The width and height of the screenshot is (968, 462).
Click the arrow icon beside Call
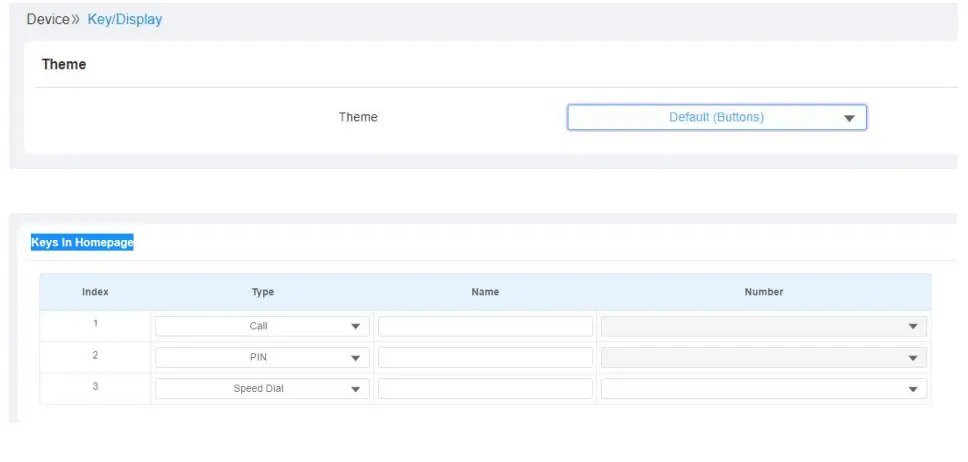tap(355, 327)
